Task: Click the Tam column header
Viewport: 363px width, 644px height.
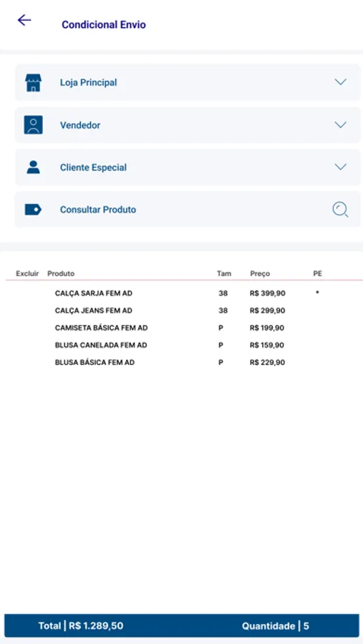Action: [224, 273]
